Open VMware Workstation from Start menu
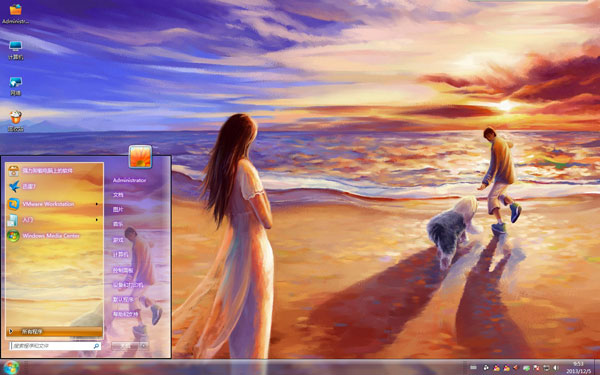 click(54, 204)
